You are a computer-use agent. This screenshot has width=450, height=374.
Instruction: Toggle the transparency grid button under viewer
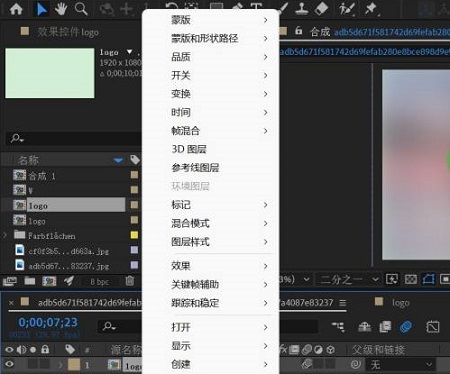(411, 279)
